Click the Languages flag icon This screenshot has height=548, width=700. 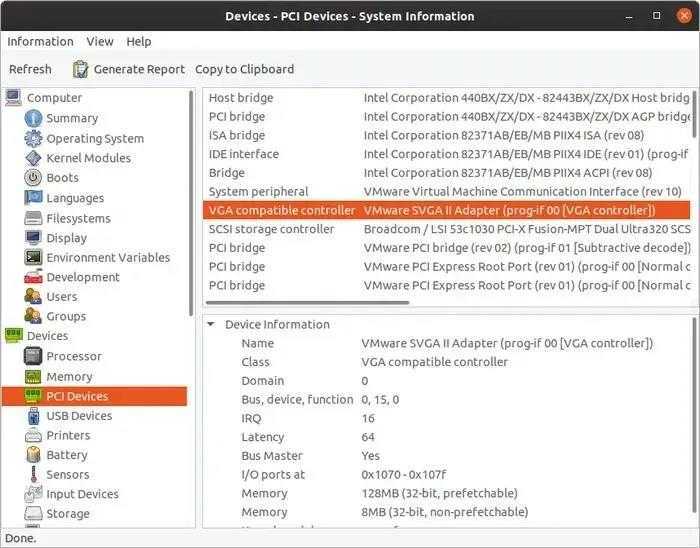coord(33,197)
